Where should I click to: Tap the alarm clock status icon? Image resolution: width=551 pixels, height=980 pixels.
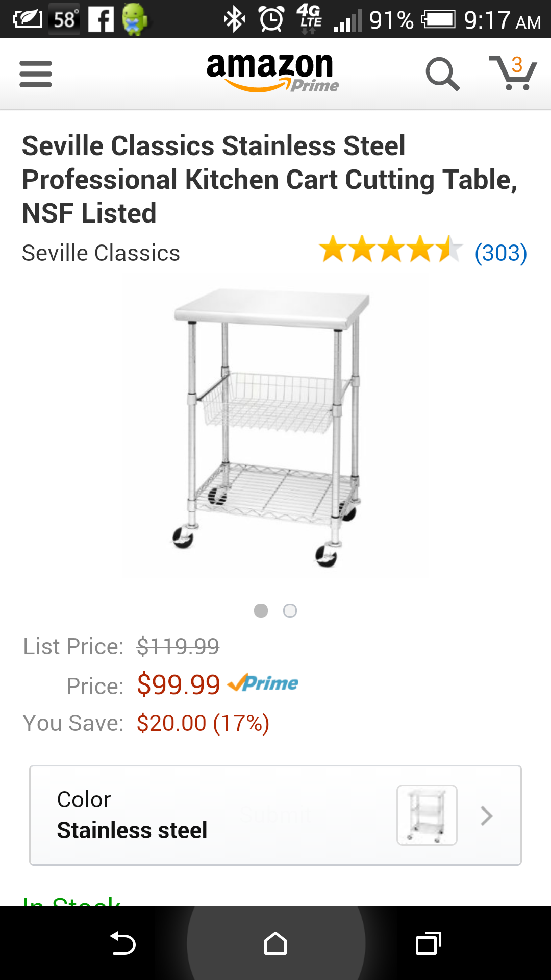[x=271, y=19]
